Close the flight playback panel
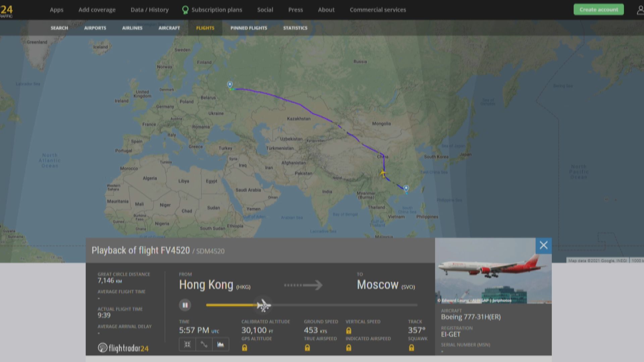 click(543, 245)
